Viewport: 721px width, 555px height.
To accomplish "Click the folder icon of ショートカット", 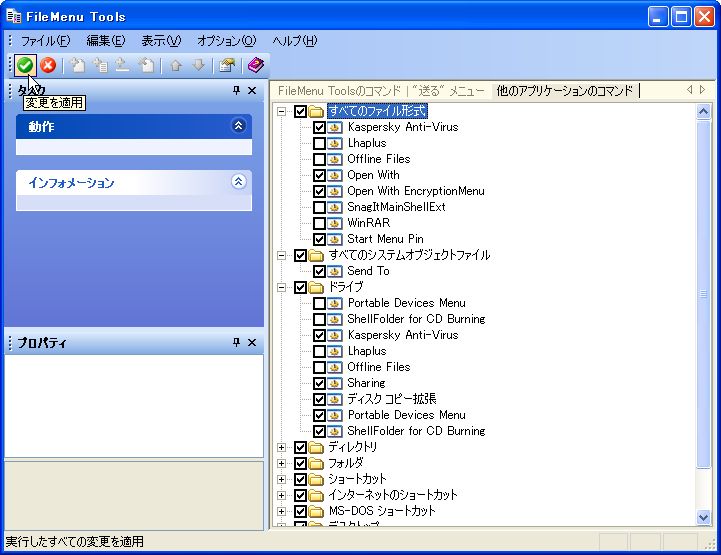I will [x=316, y=479].
